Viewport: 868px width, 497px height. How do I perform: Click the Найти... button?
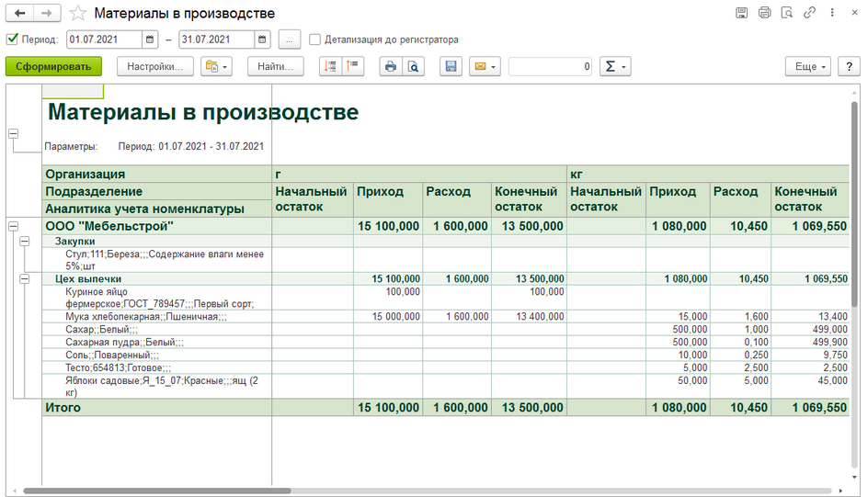(275, 66)
